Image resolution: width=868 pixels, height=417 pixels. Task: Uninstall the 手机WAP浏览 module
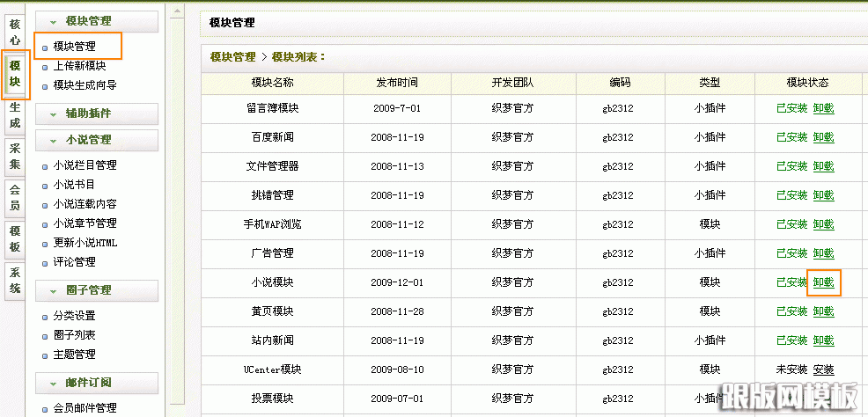[823, 224]
